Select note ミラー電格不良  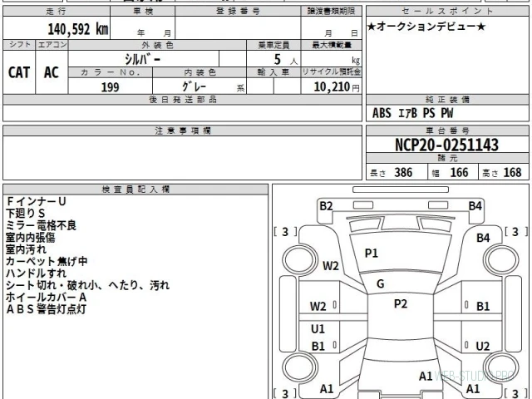point(41,225)
